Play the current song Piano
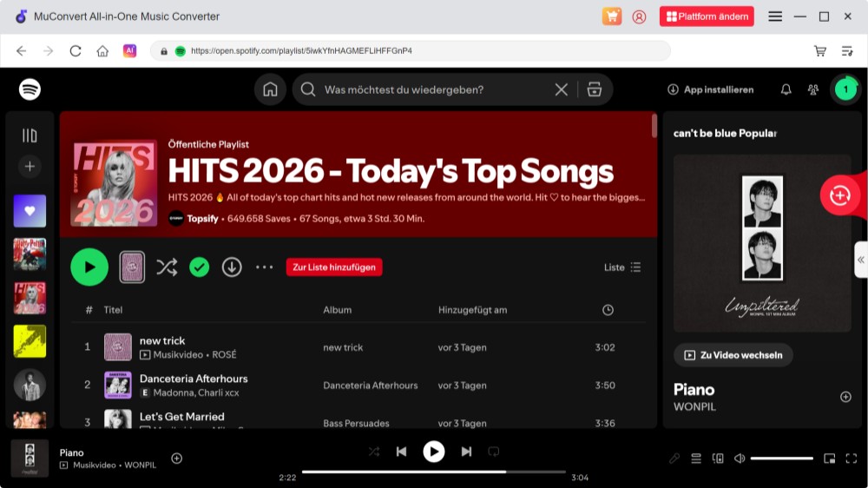The image size is (868, 488). point(433,452)
